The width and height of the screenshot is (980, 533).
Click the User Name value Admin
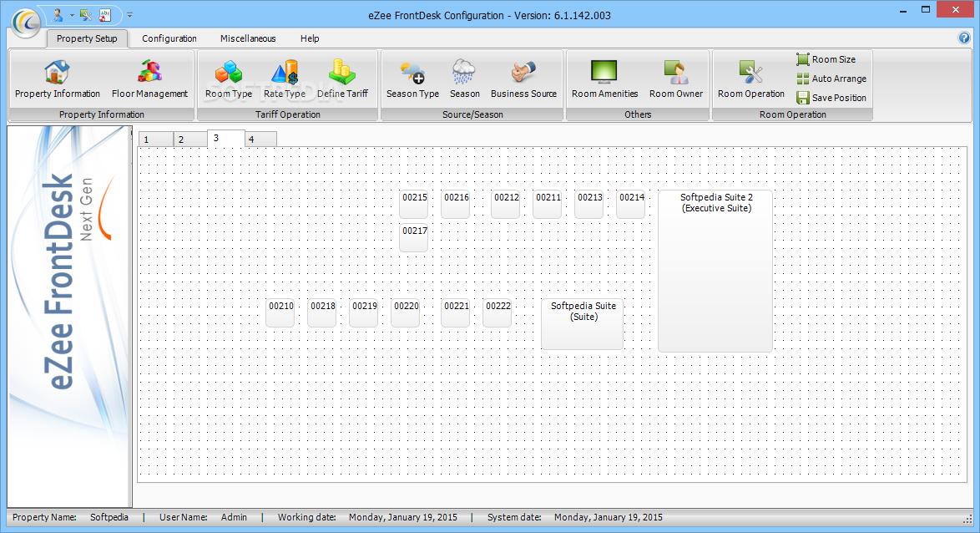(234, 517)
